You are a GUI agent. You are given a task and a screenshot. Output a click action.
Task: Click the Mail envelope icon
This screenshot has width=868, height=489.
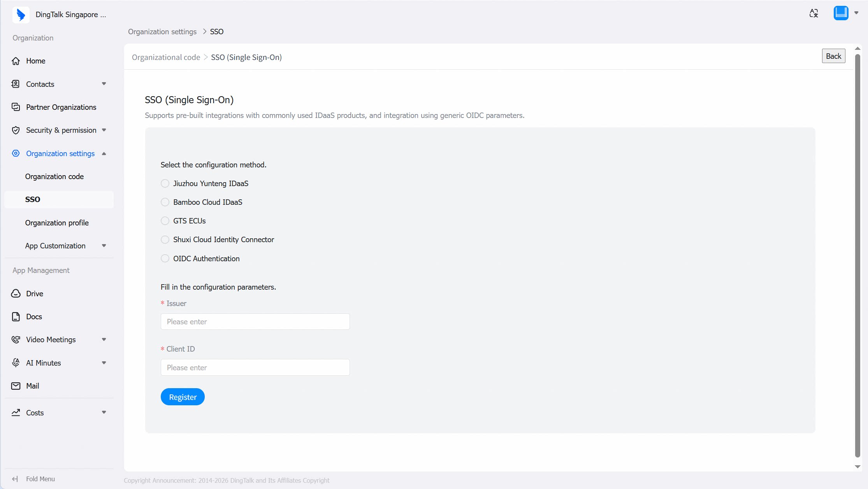click(x=16, y=386)
